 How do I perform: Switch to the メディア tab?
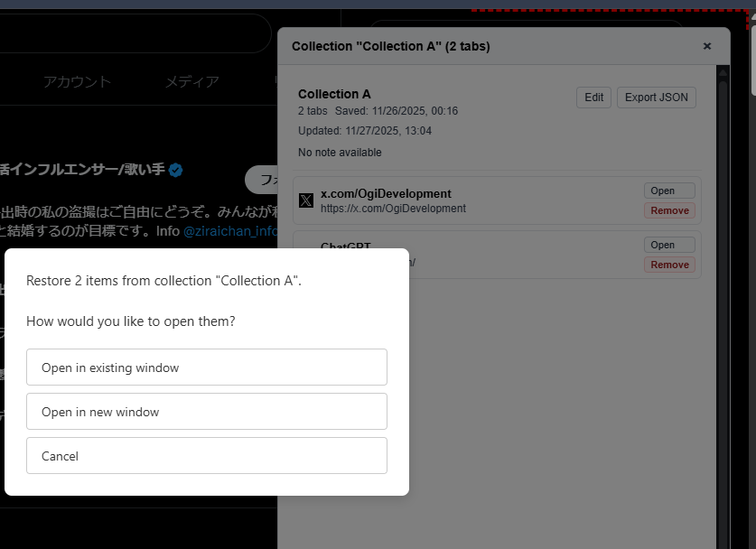[192, 81]
